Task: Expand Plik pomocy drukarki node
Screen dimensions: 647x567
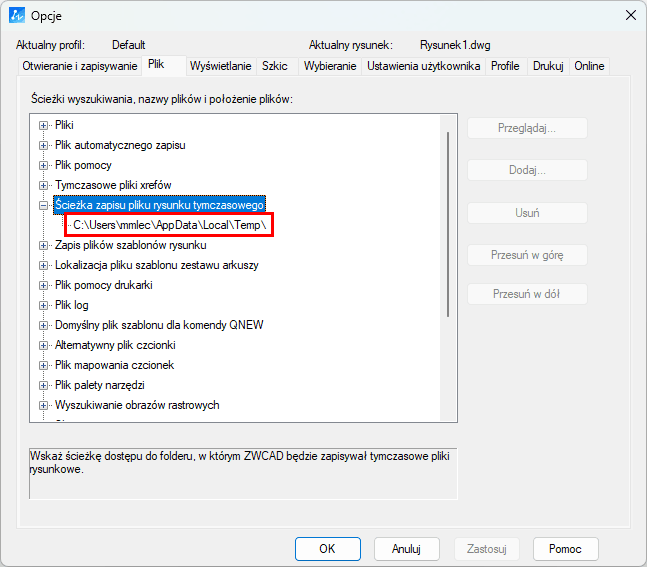Action: 43,285
